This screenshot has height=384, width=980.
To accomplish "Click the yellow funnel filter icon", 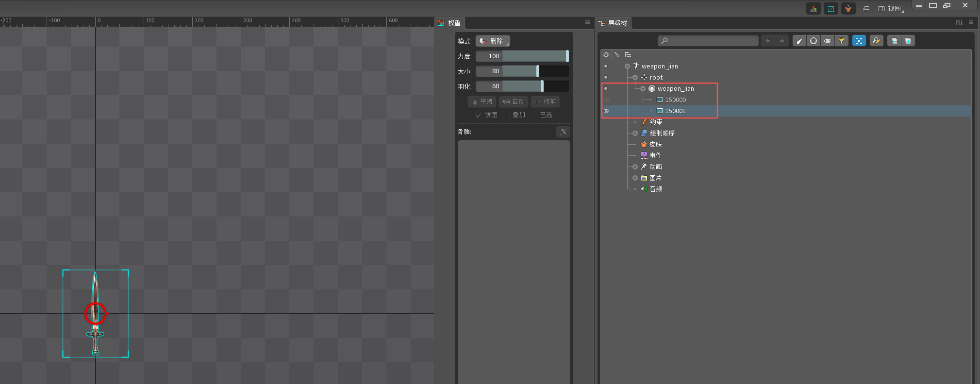I will 841,41.
